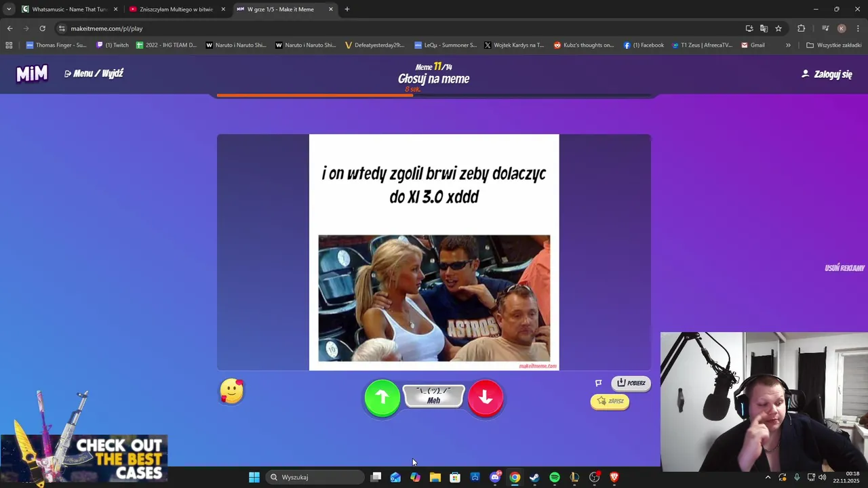This screenshot has height=488, width=868.
Task: Open Facebook bookmark
Action: click(644, 45)
